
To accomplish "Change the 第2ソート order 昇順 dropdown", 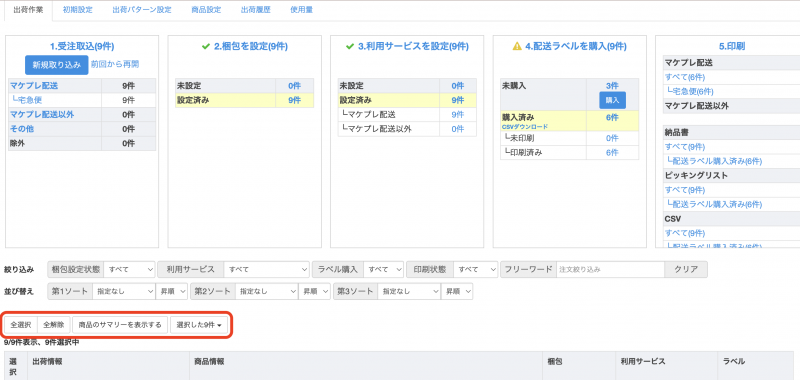I will click(x=314, y=291).
